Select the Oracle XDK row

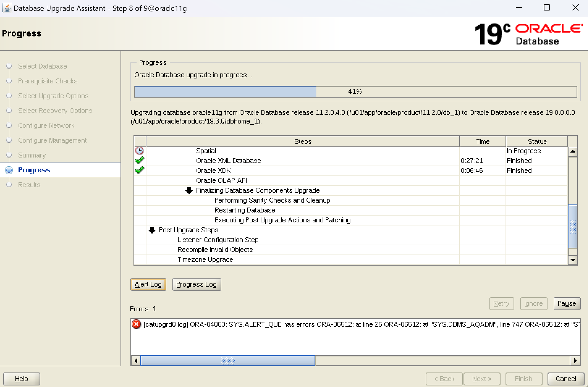(x=351, y=171)
